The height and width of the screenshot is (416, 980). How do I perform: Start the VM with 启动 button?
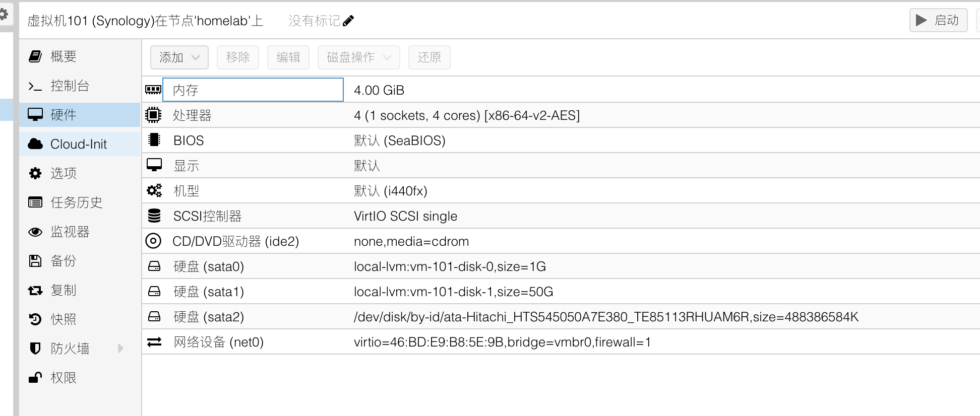coord(938,20)
